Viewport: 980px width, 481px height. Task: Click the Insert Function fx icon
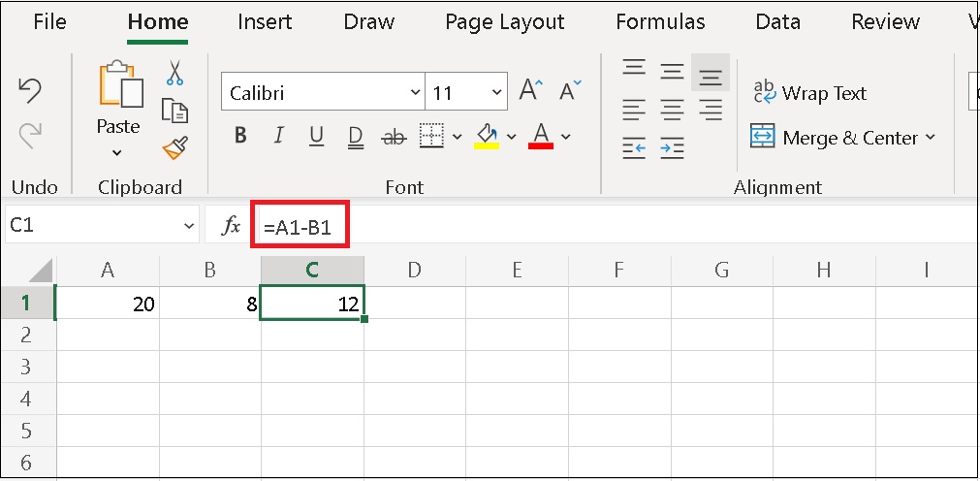pyautogui.click(x=231, y=226)
